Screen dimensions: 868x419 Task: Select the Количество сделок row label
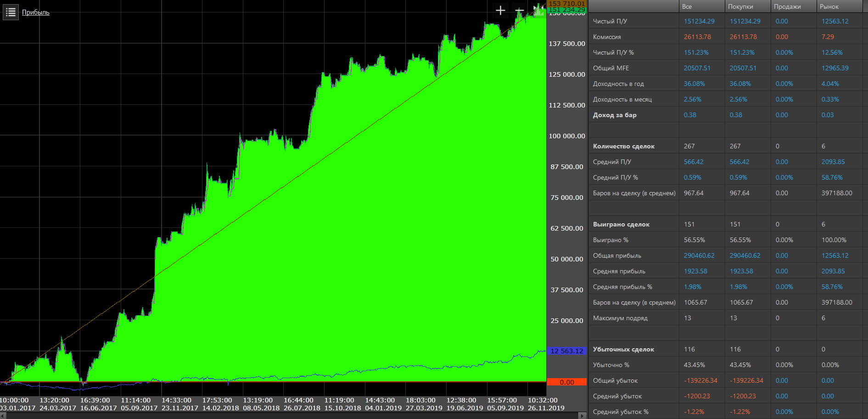click(x=623, y=146)
